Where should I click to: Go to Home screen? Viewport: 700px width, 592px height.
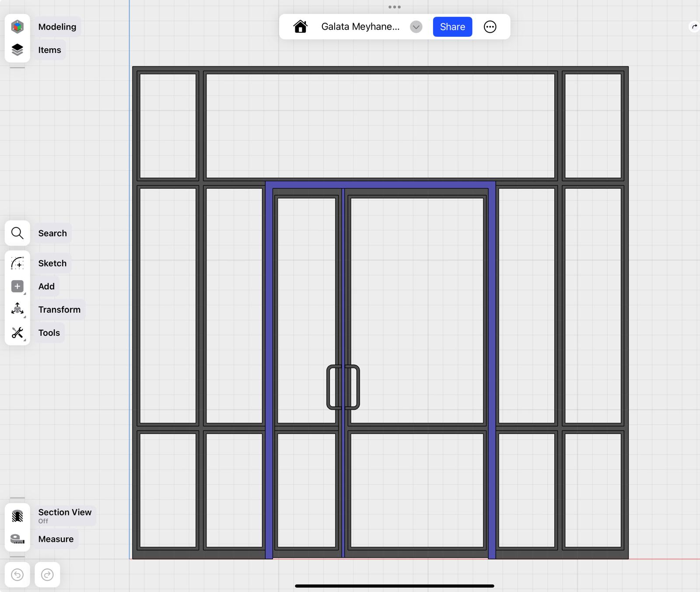pyautogui.click(x=300, y=27)
